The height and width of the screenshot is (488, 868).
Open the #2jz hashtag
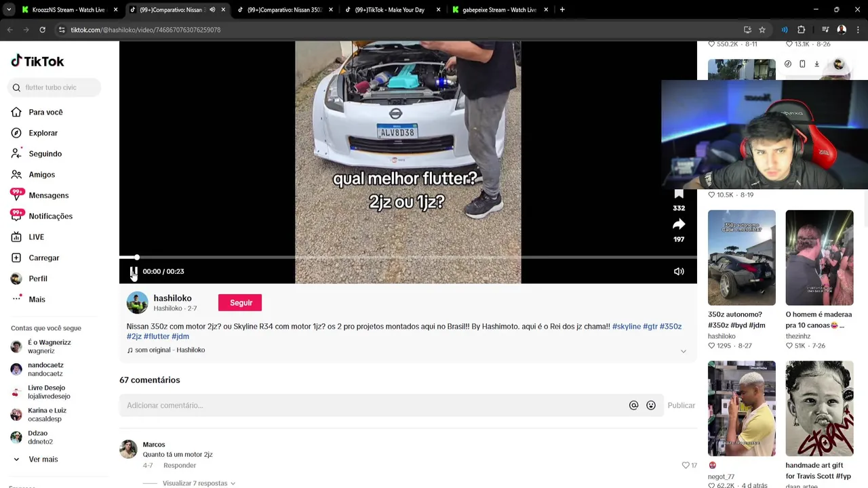[134, 336]
